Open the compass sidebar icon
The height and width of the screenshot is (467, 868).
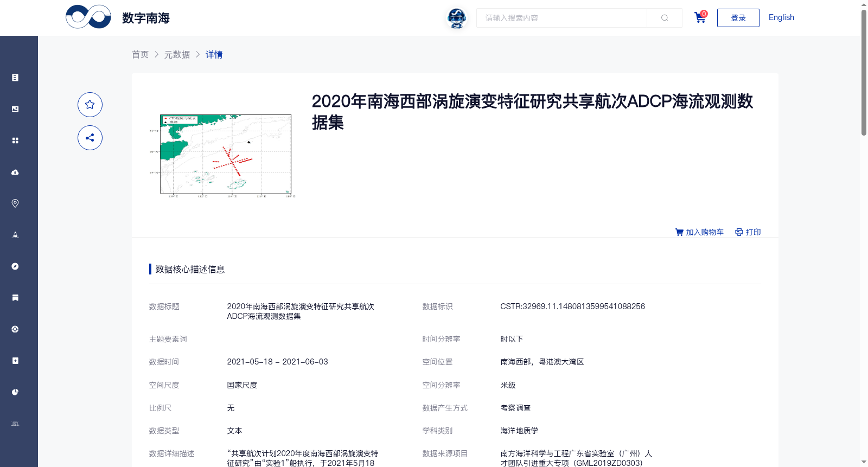[15, 266]
